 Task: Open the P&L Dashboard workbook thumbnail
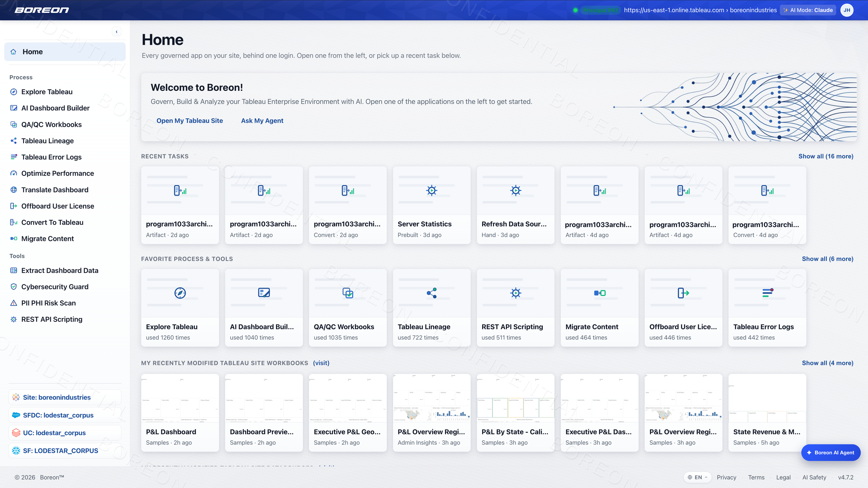tap(180, 398)
